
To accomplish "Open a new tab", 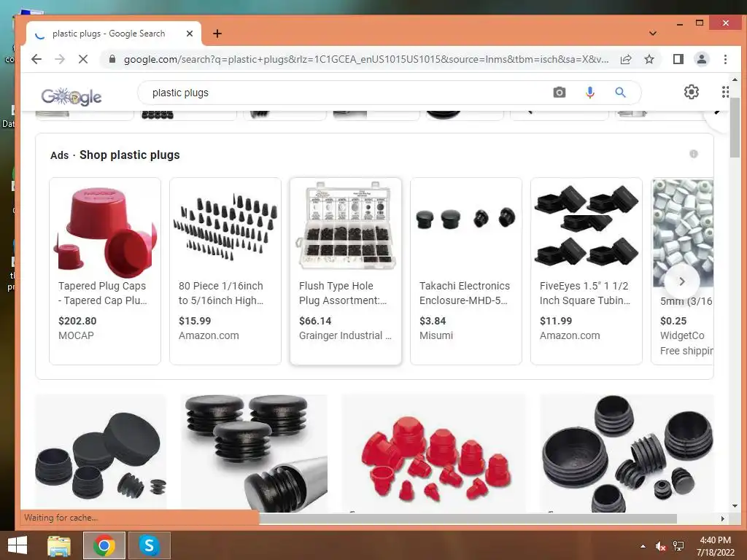I will pyautogui.click(x=217, y=34).
